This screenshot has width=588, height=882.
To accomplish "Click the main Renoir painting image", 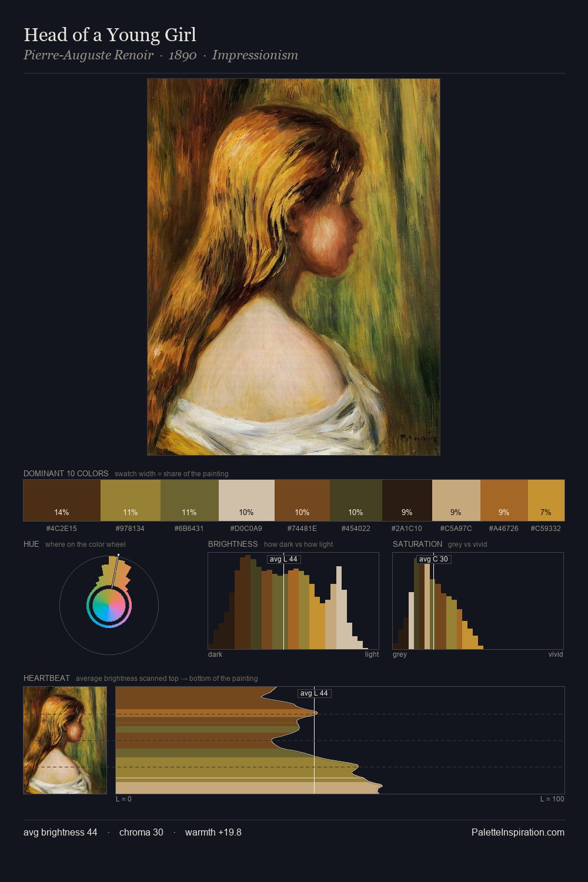I will click(293, 267).
